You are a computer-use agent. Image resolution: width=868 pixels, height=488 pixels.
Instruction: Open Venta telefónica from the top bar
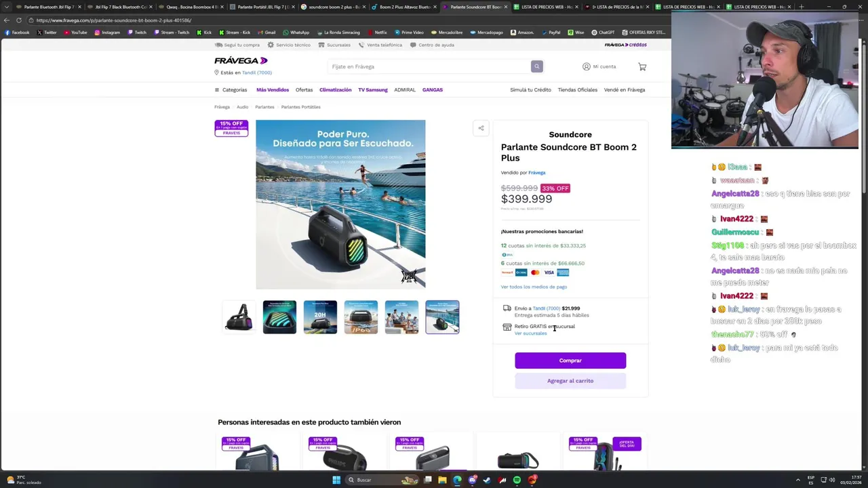pyautogui.click(x=380, y=45)
